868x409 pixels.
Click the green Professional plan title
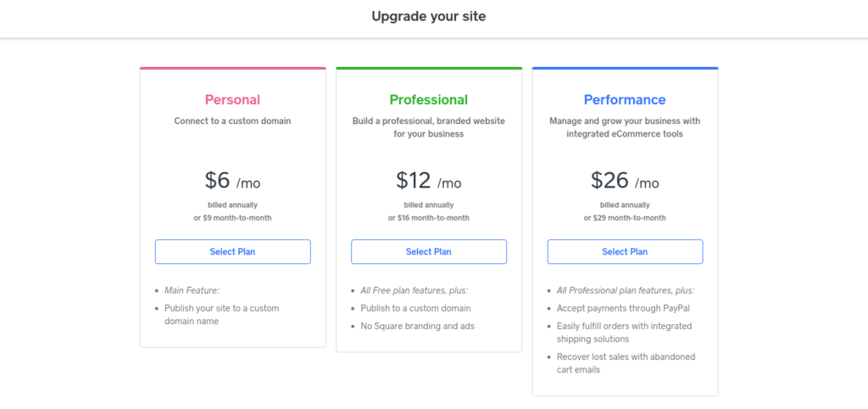(x=428, y=100)
